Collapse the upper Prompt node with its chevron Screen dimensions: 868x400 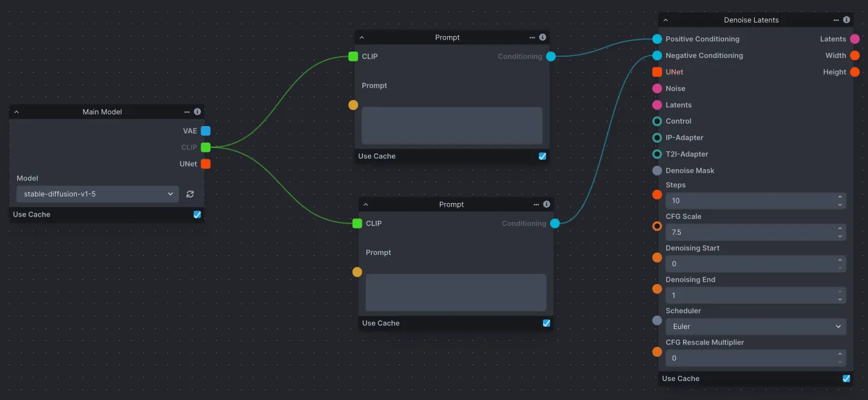(361, 37)
